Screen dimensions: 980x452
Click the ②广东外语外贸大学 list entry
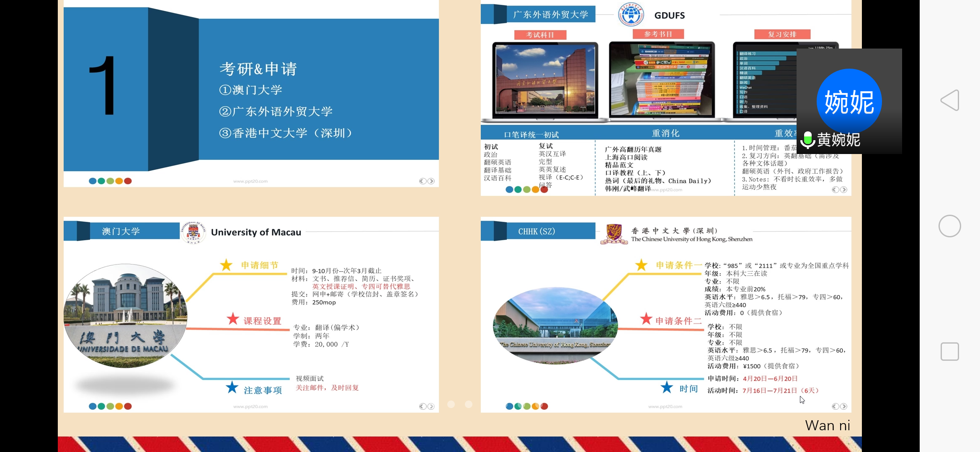click(x=276, y=111)
